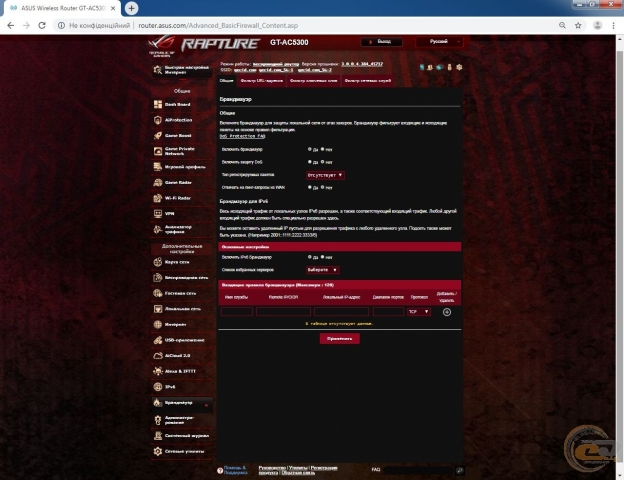Select 'да' for DoS protection
This screenshot has width=624, height=480.
[x=310, y=162]
